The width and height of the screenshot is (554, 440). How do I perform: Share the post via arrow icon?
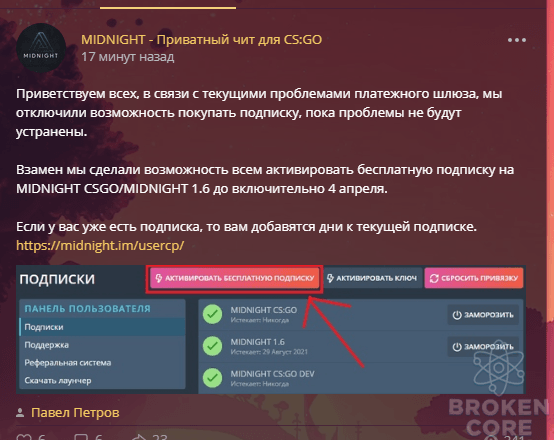pyautogui.click(x=139, y=437)
